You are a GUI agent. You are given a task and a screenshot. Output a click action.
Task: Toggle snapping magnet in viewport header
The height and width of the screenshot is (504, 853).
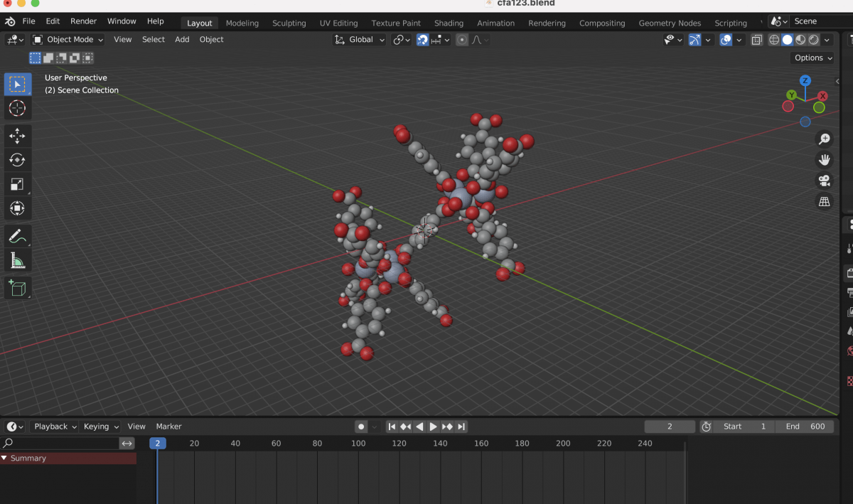tap(423, 40)
